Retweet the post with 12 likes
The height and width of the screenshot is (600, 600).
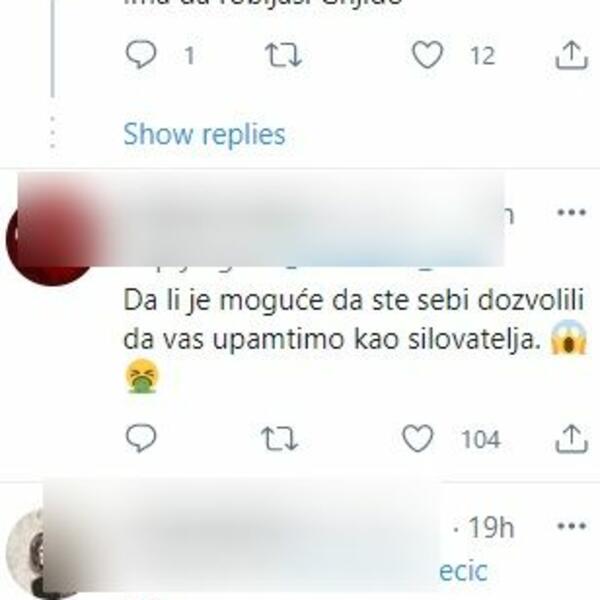coord(284,55)
